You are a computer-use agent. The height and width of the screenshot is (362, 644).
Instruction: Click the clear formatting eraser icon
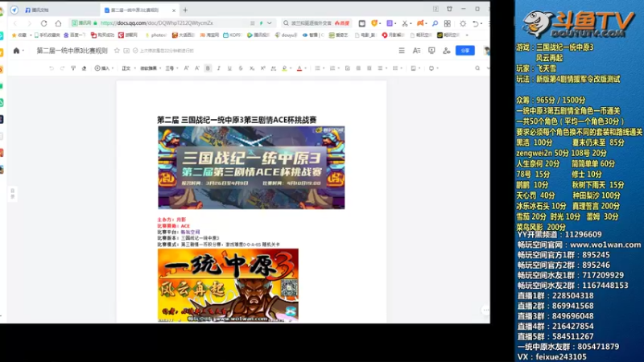click(x=84, y=68)
